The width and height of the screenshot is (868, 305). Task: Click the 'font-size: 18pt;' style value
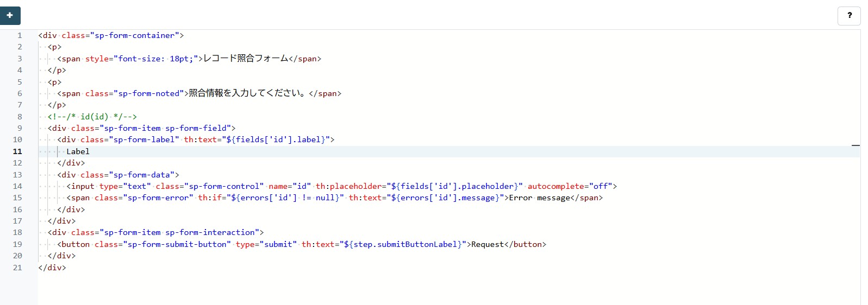pos(155,59)
